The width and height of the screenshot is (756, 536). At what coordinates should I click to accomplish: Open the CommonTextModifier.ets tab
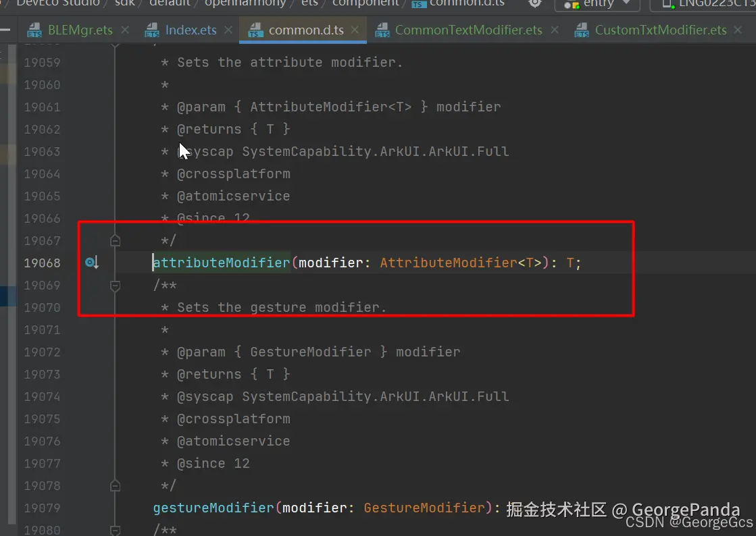pos(468,30)
